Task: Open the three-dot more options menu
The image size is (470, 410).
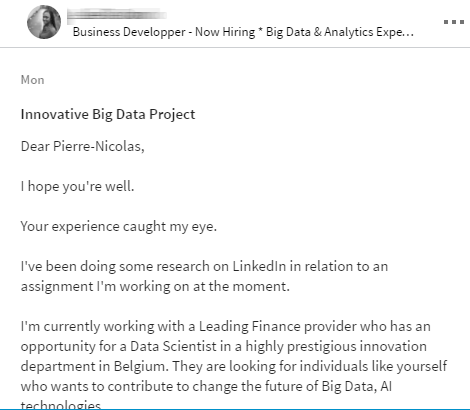Action: coord(454,22)
